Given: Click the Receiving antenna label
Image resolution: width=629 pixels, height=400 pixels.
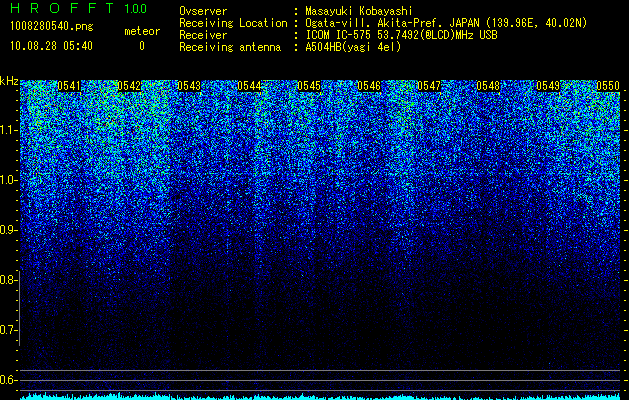Looking at the screenshot, I should pos(230,47).
